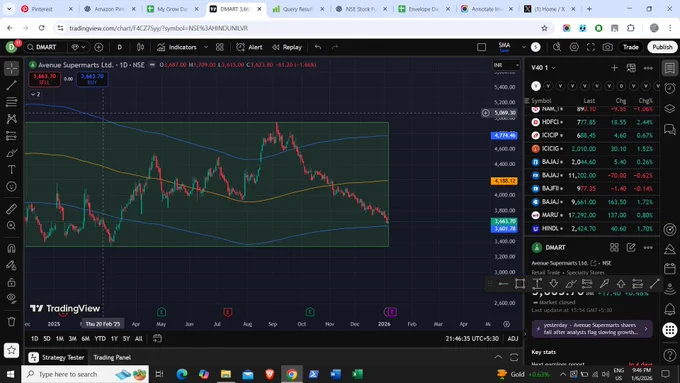Read the Avenue Supermarts news headline
This screenshot has height=383, width=680.
(592, 329)
